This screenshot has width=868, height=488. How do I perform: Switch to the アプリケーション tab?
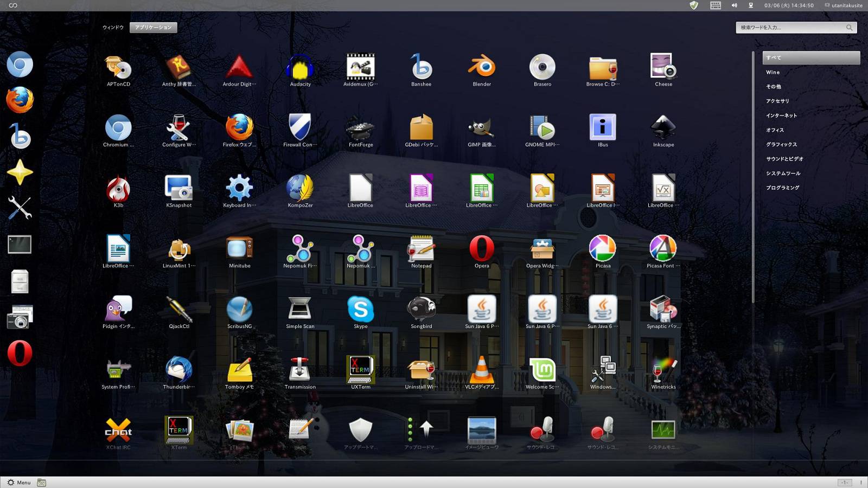pos(154,28)
